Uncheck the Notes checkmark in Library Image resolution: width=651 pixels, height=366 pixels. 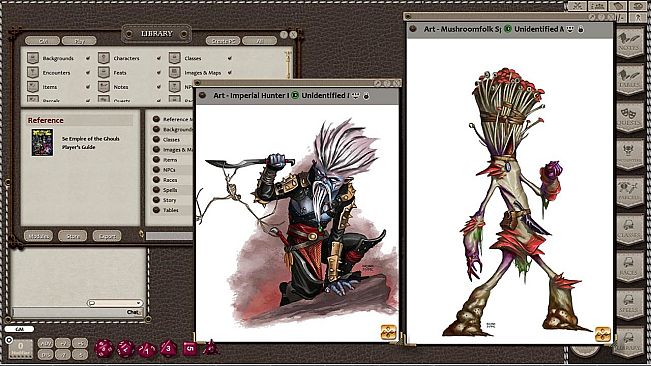tap(159, 87)
